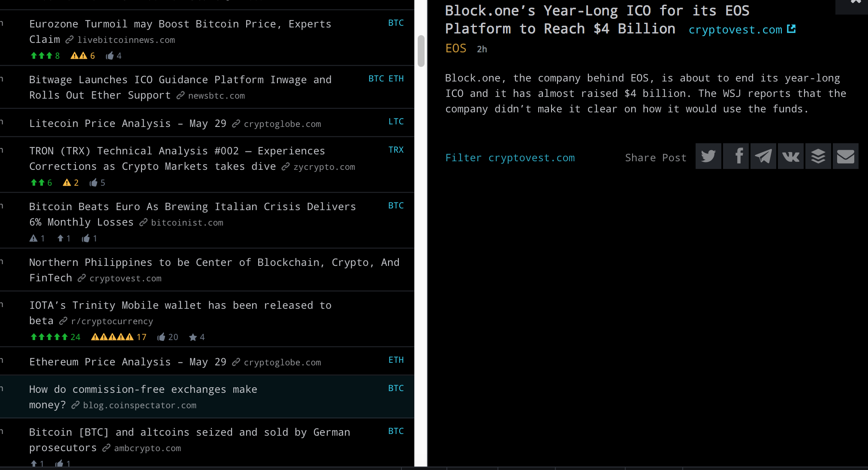The image size is (868, 470).
Task: Click ETH tag on Bitwage post
Action: point(396,79)
